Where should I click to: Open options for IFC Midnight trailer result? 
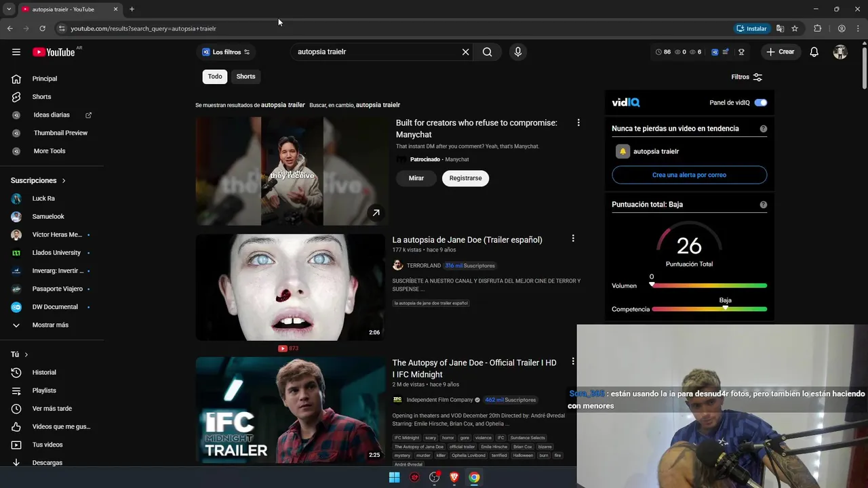[x=573, y=361]
